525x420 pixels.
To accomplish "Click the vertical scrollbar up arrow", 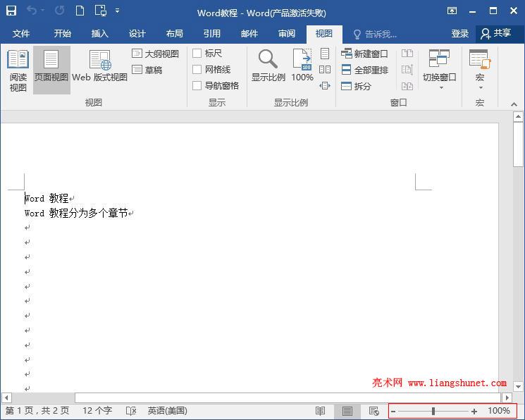I will [518, 116].
